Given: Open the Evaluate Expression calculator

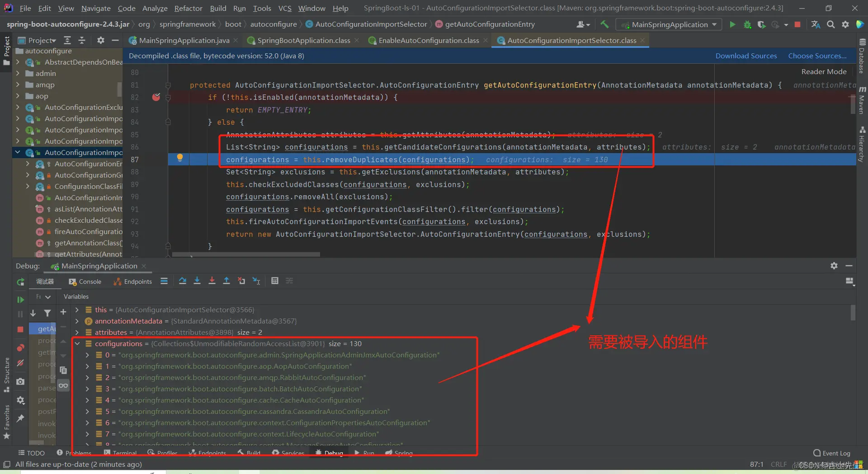Looking at the screenshot, I should [x=274, y=281].
